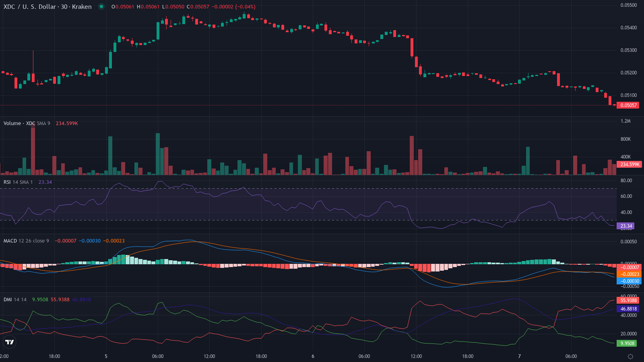The height and width of the screenshot is (362, 644).
Task: Click the 0.05300 price axis label
Action: point(628,50)
